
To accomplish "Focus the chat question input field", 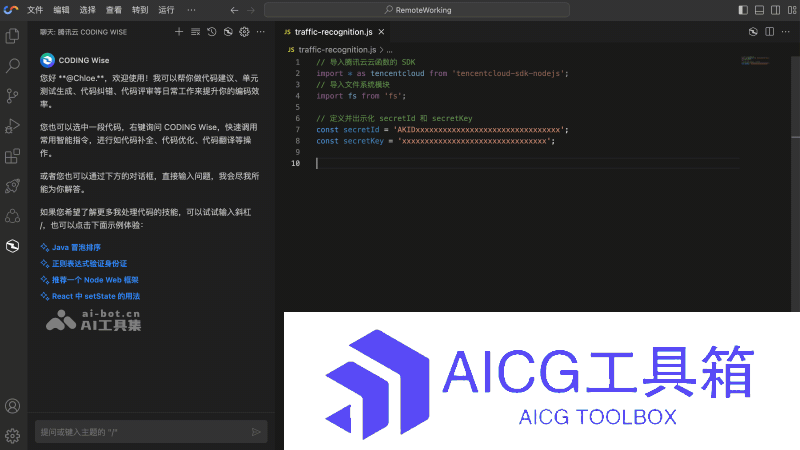I will click(x=151, y=432).
